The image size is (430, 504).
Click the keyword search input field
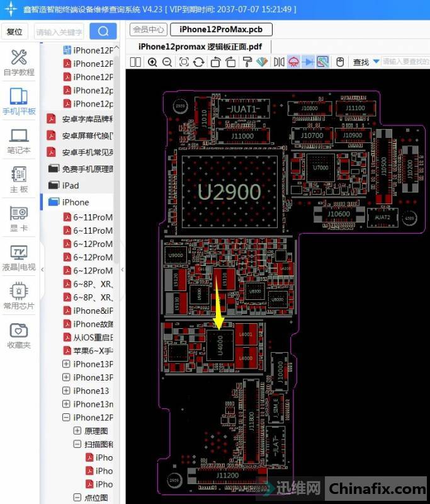[59, 31]
